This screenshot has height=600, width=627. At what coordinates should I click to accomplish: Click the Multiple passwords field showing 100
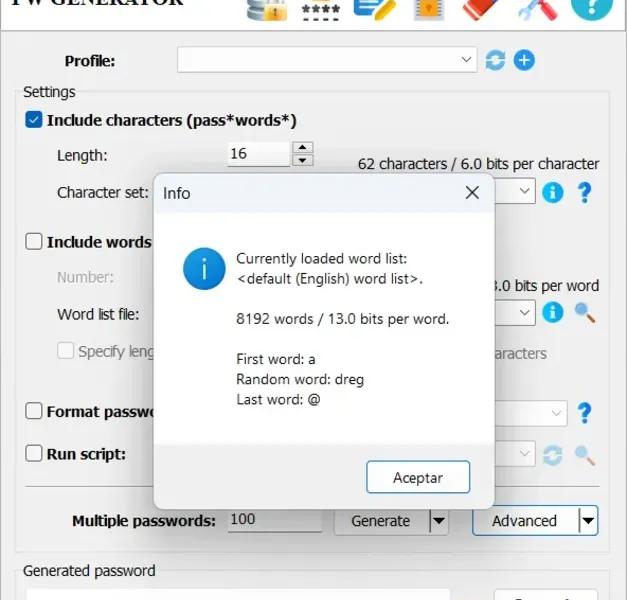pos(275,520)
